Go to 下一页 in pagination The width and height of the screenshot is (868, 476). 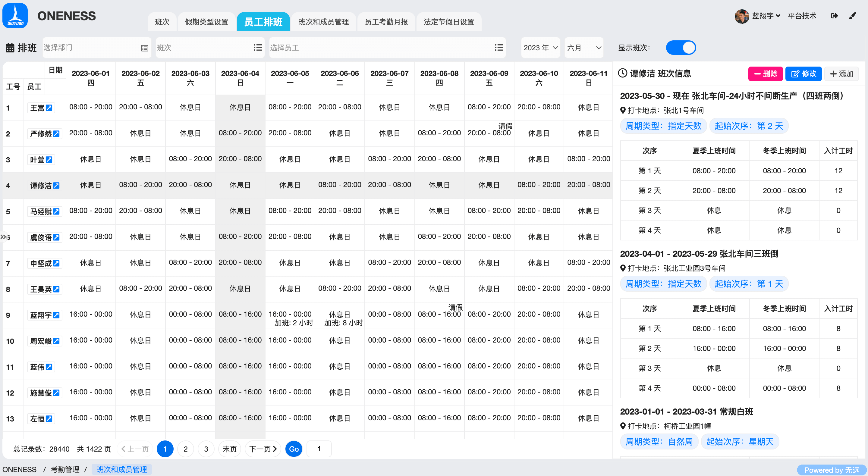pos(263,449)
